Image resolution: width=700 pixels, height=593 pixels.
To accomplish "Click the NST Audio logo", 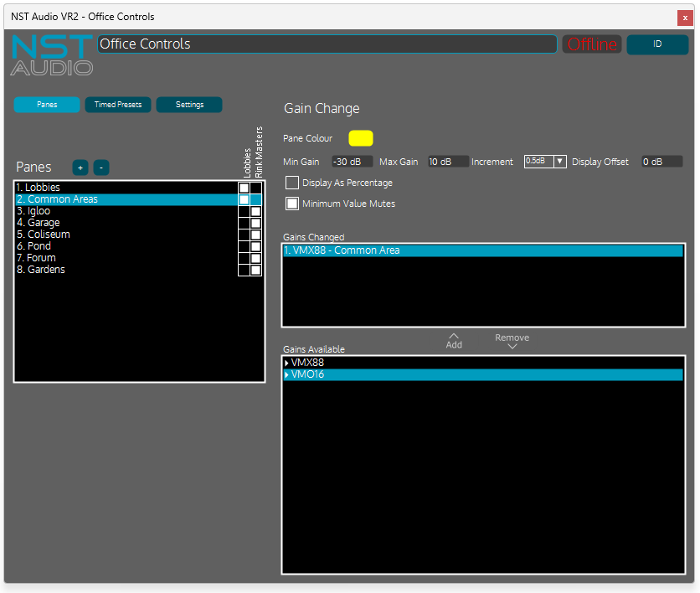I will click(52, 55).
